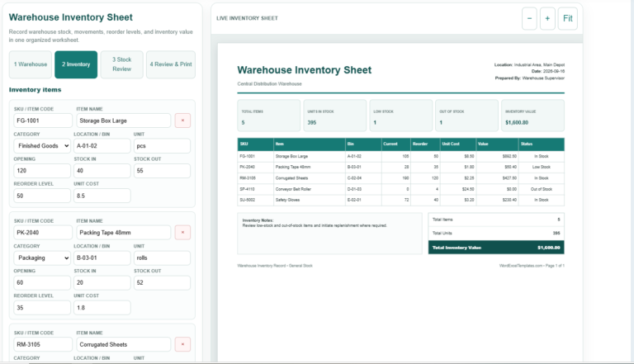Edit reorder level field showing 50

[x=42, y=196]
